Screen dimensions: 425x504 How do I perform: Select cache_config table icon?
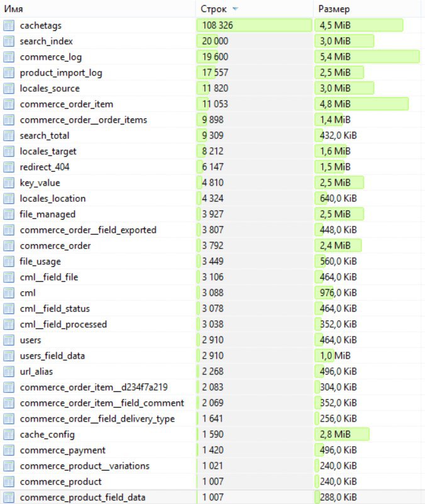(9, 435)
